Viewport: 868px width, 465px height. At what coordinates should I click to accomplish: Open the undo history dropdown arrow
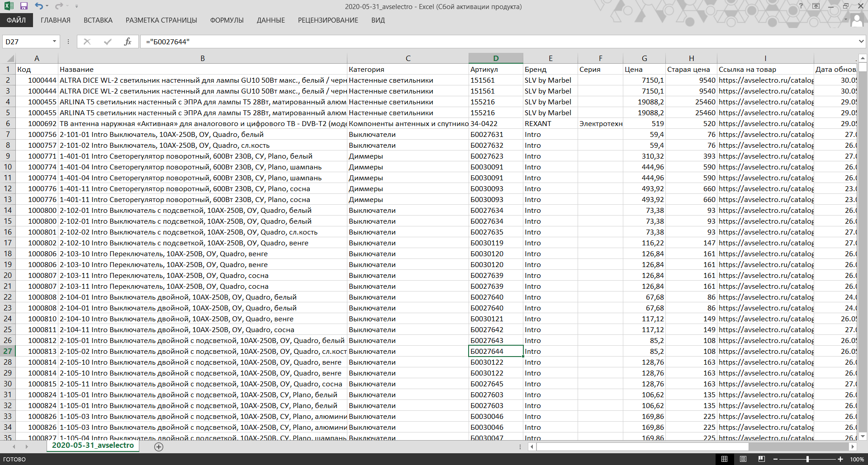point(47,6)
